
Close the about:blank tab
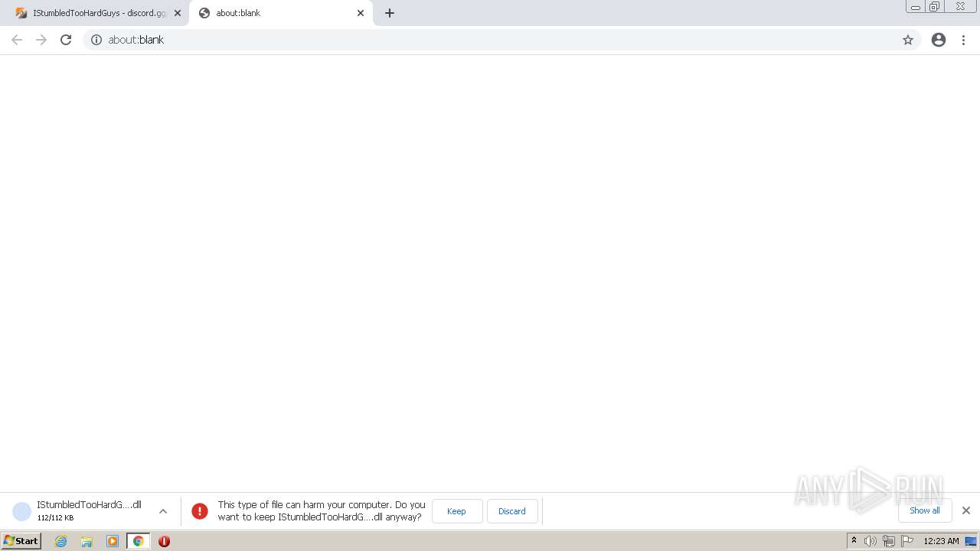(x=361, y=13)
